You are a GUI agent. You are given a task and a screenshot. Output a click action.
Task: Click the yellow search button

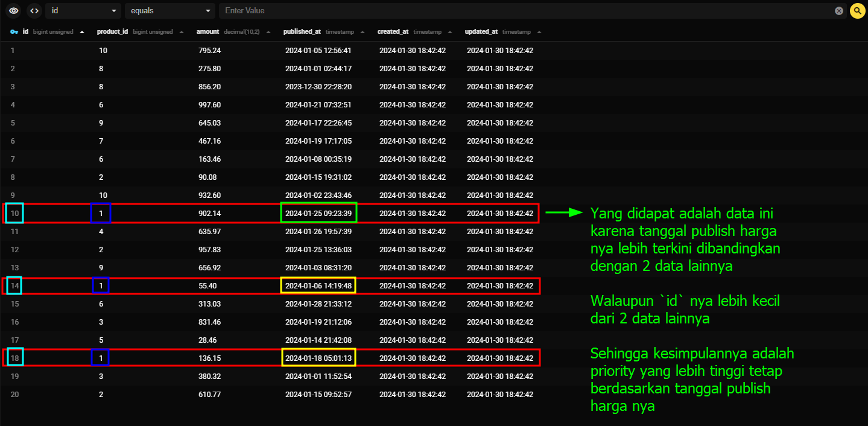(857, 11)
